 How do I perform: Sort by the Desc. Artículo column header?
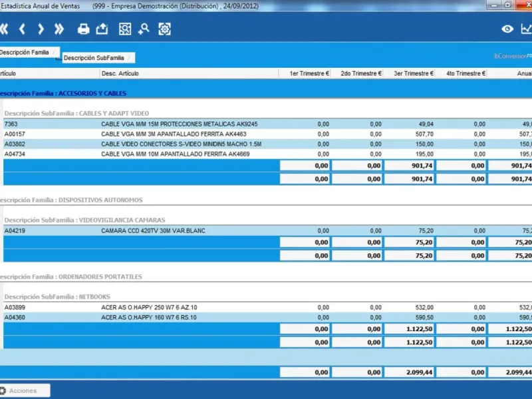[189, 73]
